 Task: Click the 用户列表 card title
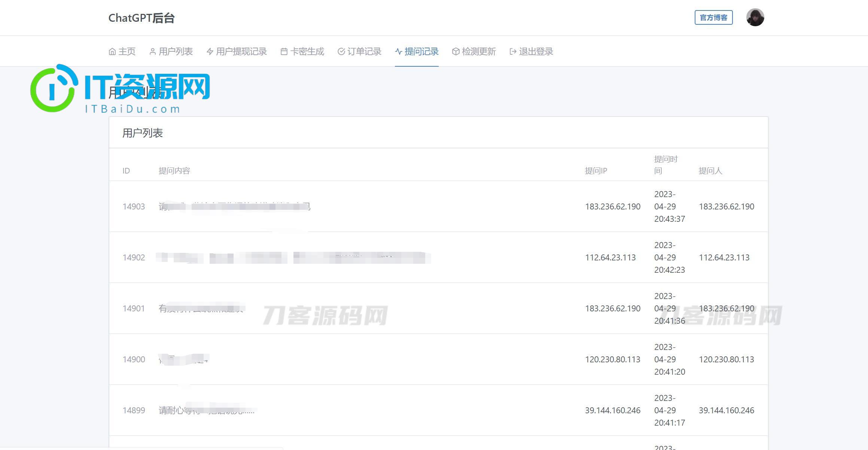(x=143, y=133)
